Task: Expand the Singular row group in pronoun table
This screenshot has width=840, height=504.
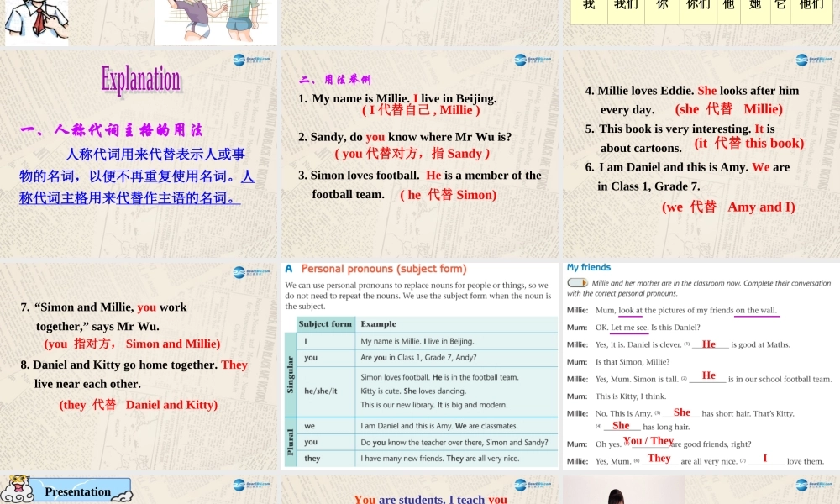Action: click(x=289, y=378)
